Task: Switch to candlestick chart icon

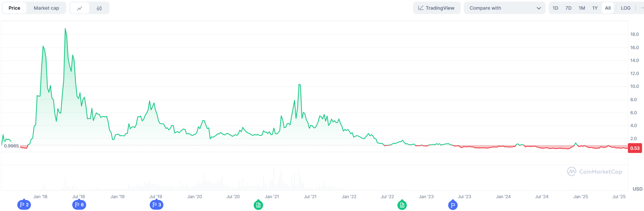Action: point(99,8)
